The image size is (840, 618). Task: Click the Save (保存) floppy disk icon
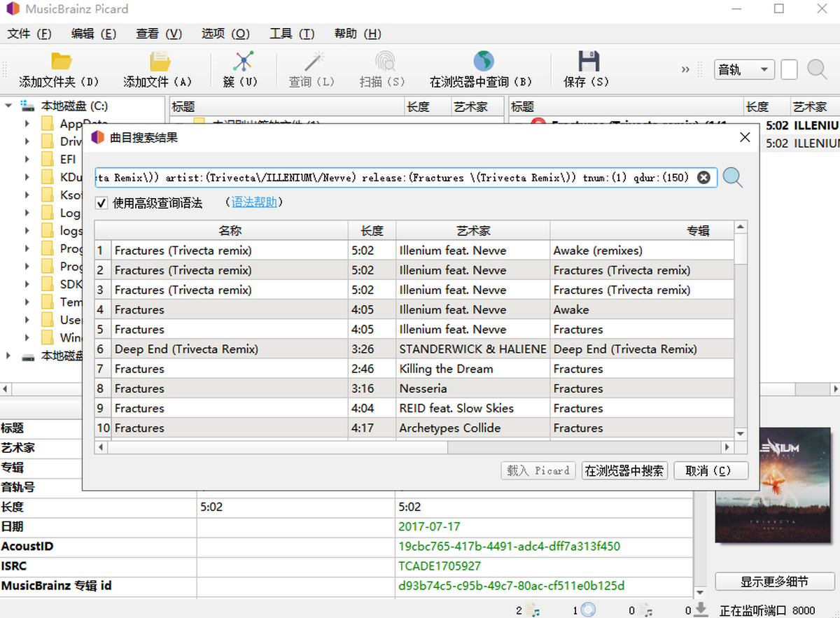(587, 62)
